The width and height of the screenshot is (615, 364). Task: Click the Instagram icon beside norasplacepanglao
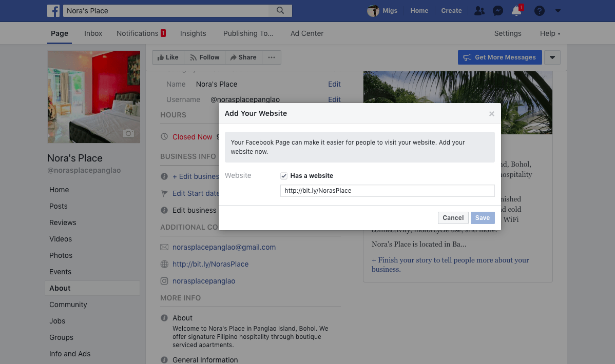(164, 281)
